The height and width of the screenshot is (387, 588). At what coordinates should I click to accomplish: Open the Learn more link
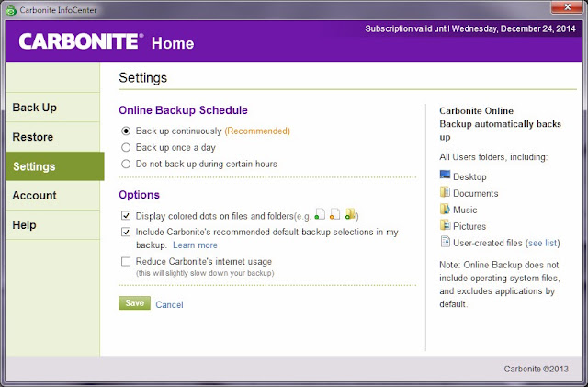195,245
